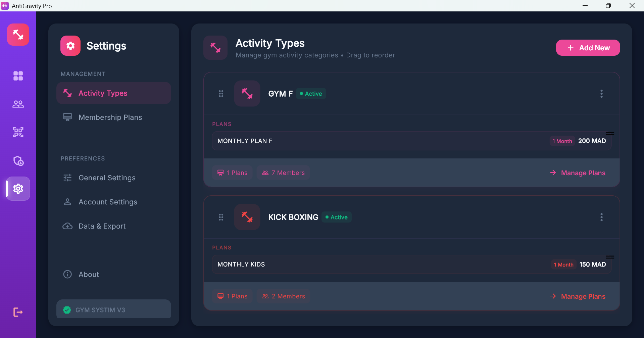This screenshot has width=644, height=338.
Task: Click the settings gear icon in sidebar
Action: pos(18,189)
